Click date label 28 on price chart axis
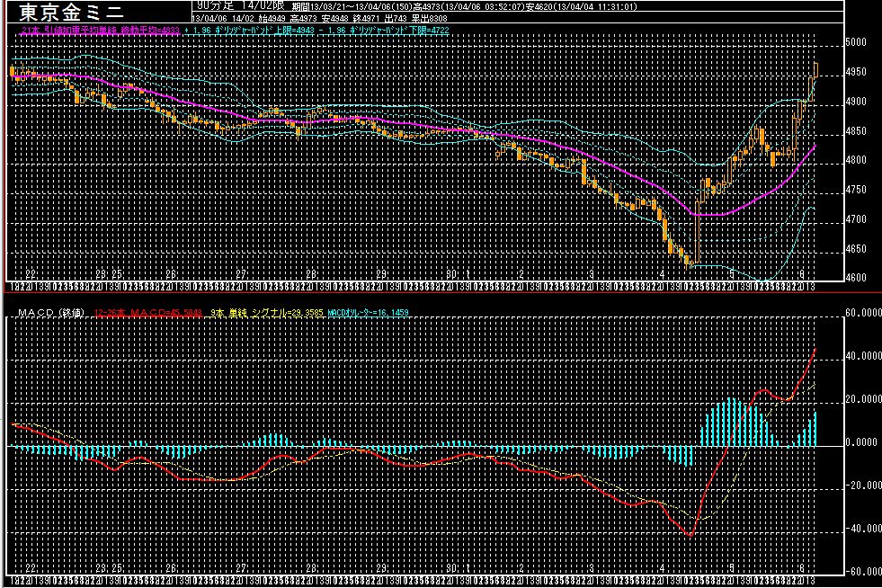 pyautogui.click(x=311, y=274)
